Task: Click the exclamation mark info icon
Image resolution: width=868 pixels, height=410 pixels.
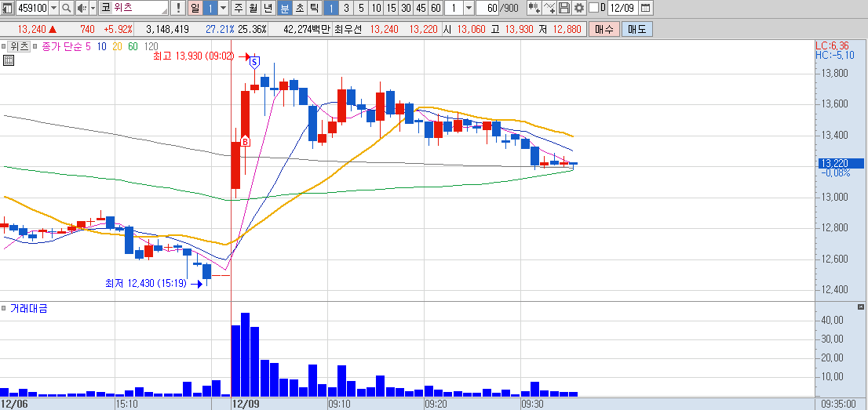Action: pos(178,8)
